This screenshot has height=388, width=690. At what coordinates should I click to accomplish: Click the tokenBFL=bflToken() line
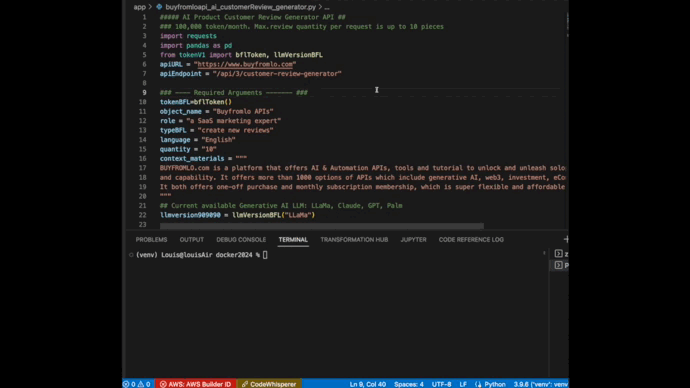point(195,102)
